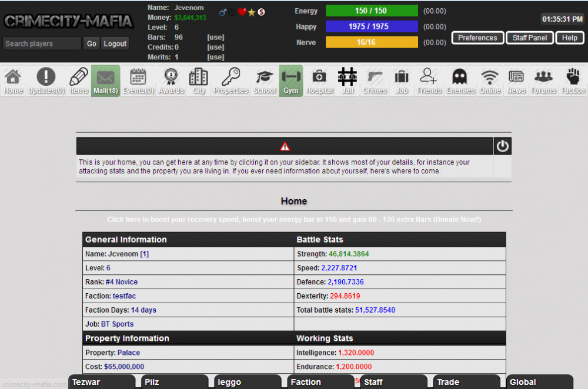
Task: Open the Global chat tab
Action: (539, 382)
